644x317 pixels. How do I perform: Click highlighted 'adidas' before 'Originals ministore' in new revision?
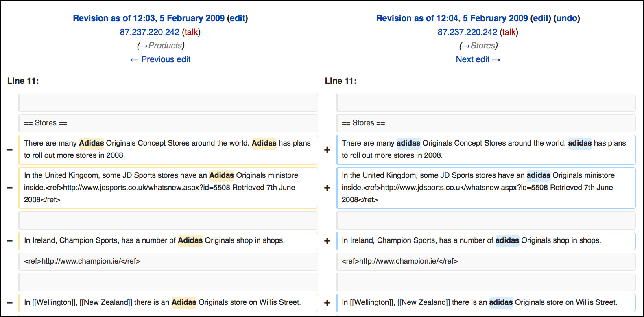pyautogui.click(x=539, y=175)
